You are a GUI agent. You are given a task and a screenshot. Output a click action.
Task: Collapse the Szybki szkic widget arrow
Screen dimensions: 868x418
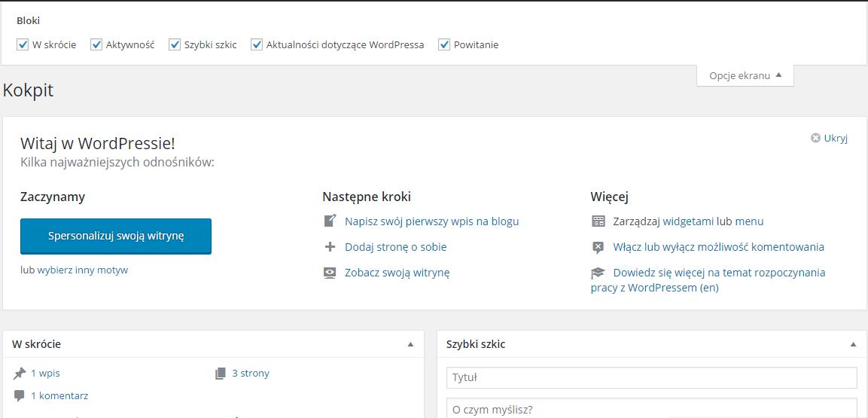click(853, 344)
